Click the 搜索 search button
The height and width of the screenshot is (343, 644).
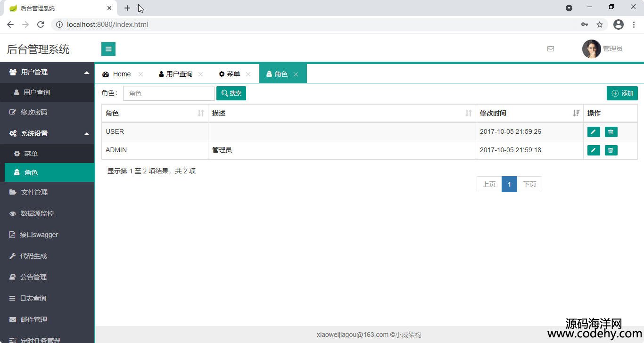coord(231,93)
